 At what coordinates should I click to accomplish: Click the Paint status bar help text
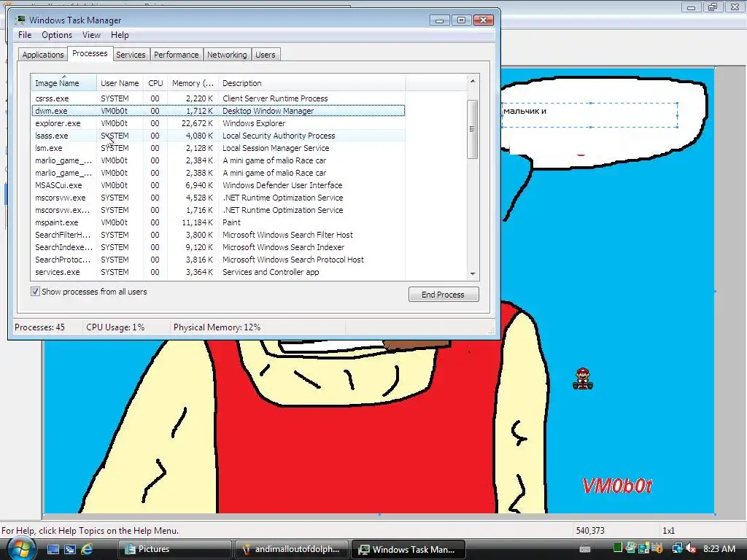pyautogui.click(x=90, y=531)
